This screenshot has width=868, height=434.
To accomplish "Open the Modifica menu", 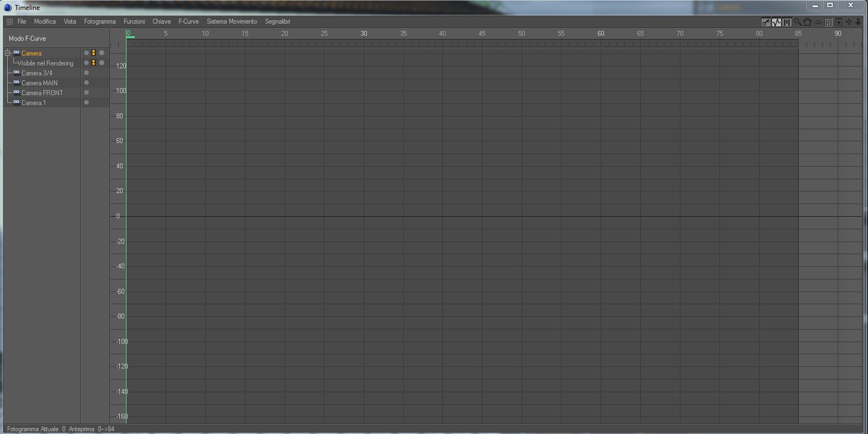I will click(x=45, y=21).
